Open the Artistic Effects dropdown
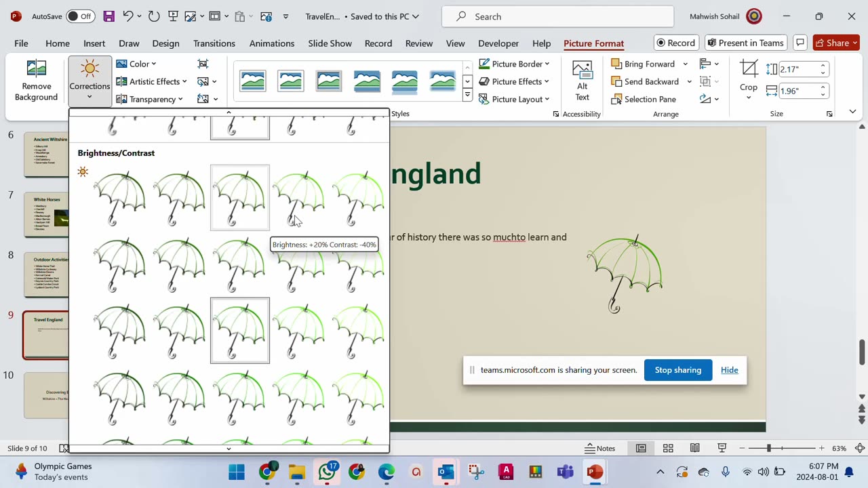 click(x=151, y=81)
